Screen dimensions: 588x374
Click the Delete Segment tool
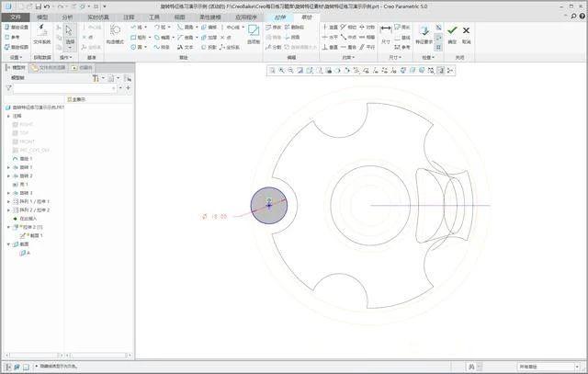pyautogui.click(x=294, y=28)
